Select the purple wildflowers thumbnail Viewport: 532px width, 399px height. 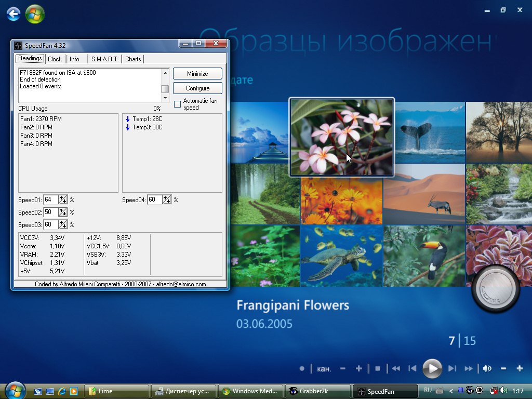[x=265, y=256]
